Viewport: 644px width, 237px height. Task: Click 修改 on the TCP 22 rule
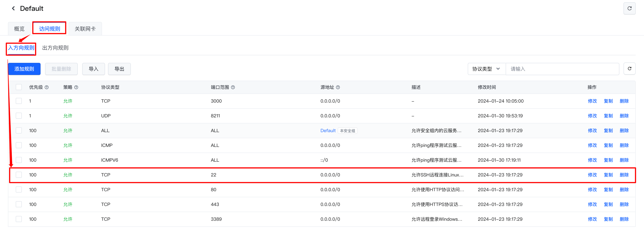click(x=592, y=175)
